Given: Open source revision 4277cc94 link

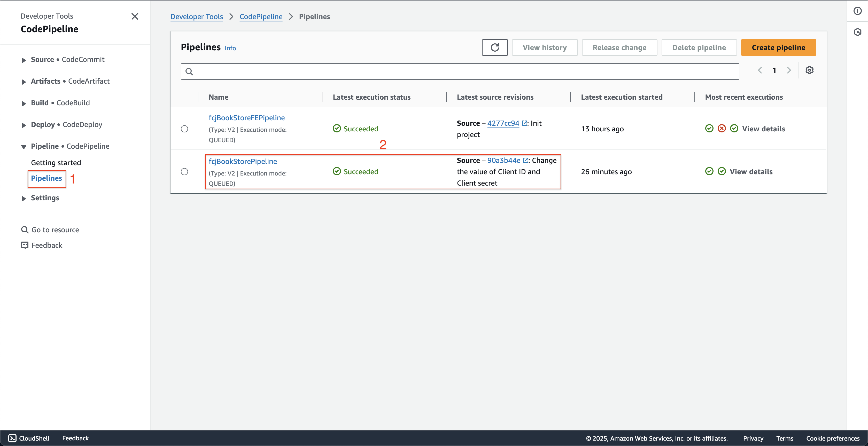Looking at the screenshot, I should [503, 123].
